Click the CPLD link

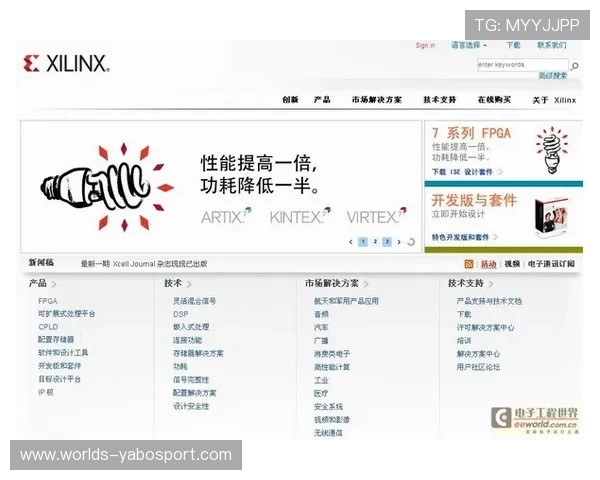[48, 327]
